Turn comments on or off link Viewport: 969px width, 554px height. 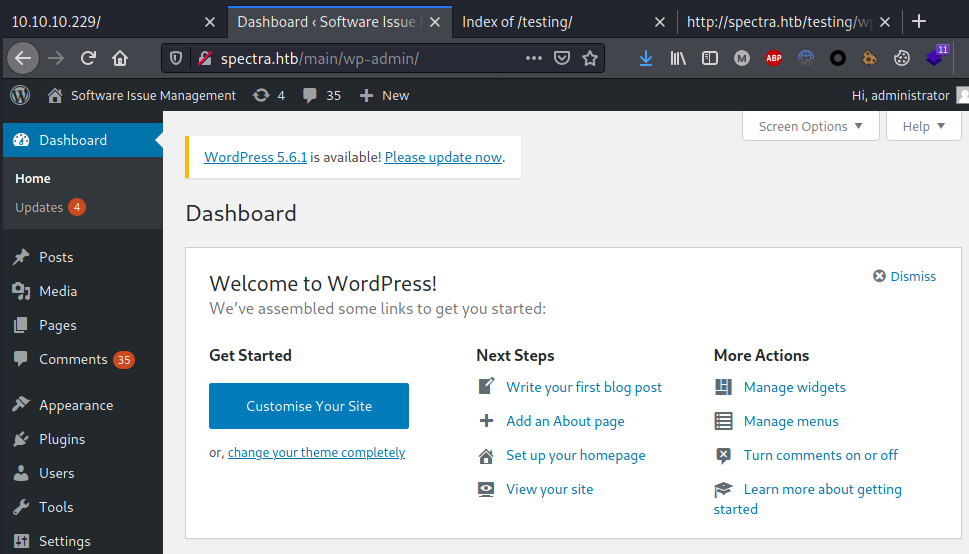[820, 455]
